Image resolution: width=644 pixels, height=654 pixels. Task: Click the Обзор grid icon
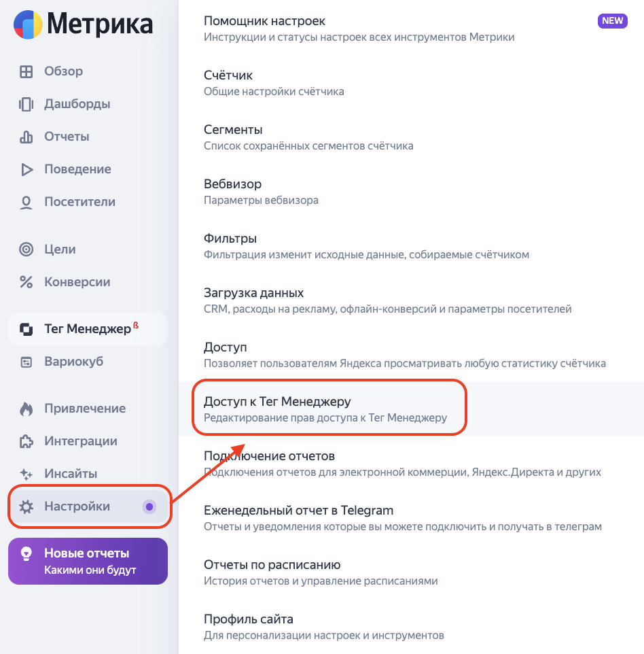point(26,71)
